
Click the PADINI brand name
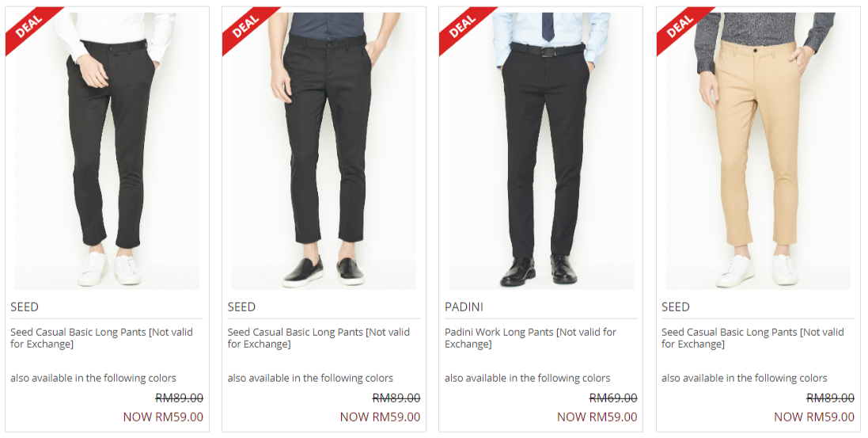[x=464, y=307]
